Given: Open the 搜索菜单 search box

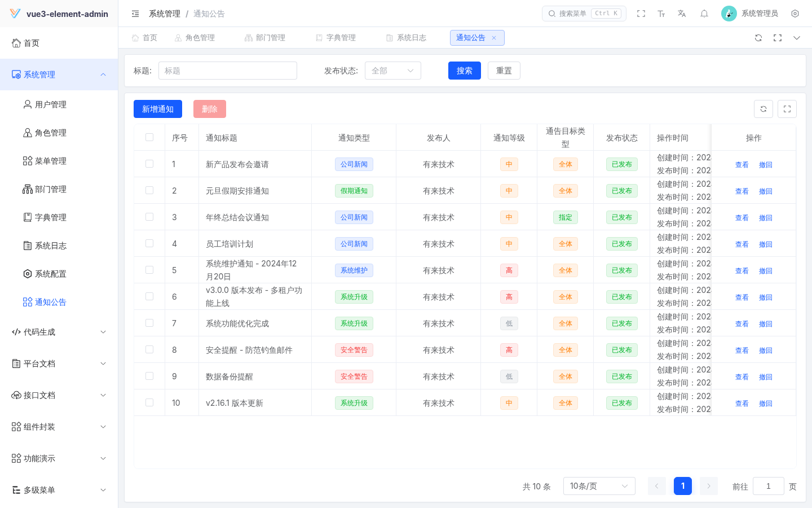Looking at the screenshot, I should 584,14.
